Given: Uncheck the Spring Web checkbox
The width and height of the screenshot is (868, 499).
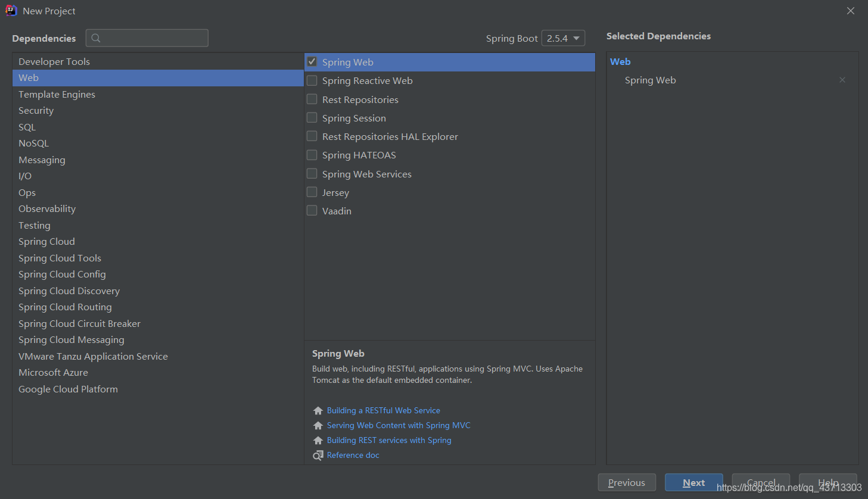Looking at the screenshot, I should click(312, 61).
